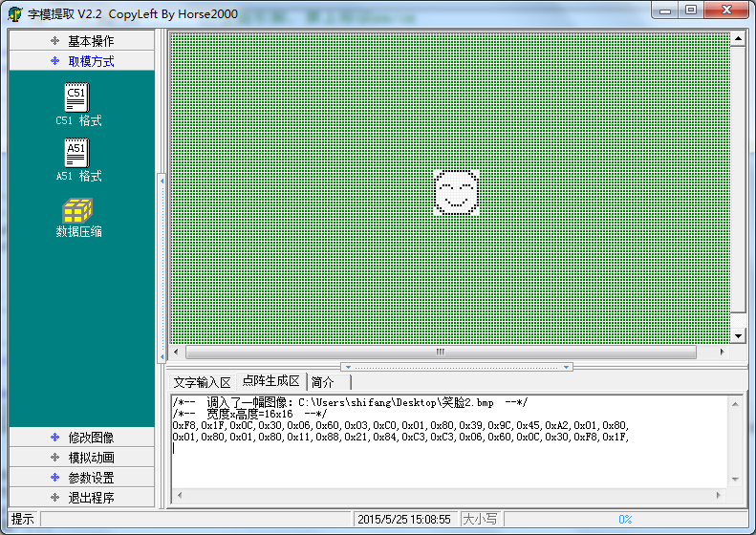This screenshot has height=535, width=756.
Task: Click the canvas scroll up arrow
Action: tap(738, 38)
